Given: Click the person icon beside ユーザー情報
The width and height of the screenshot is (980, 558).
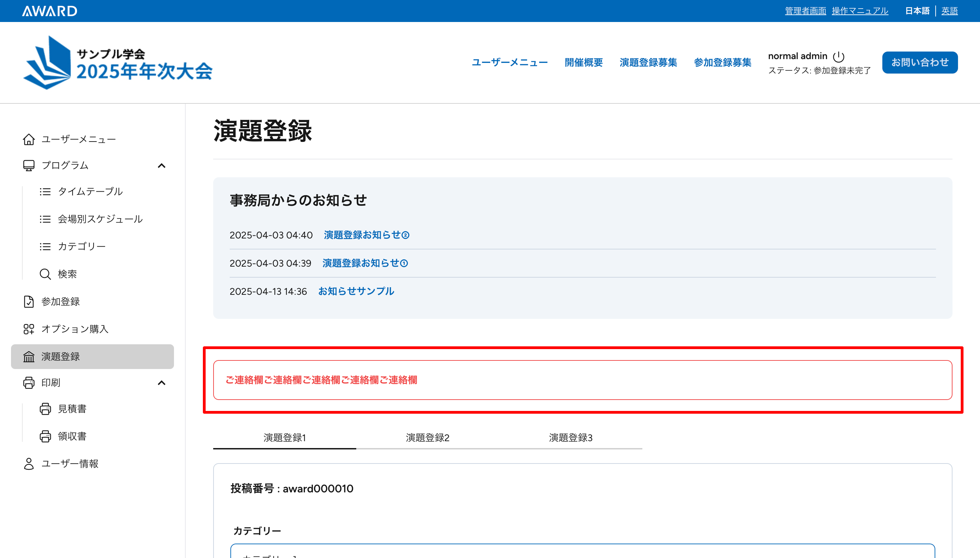Looking at the screenshot, I should click(29, 464).
